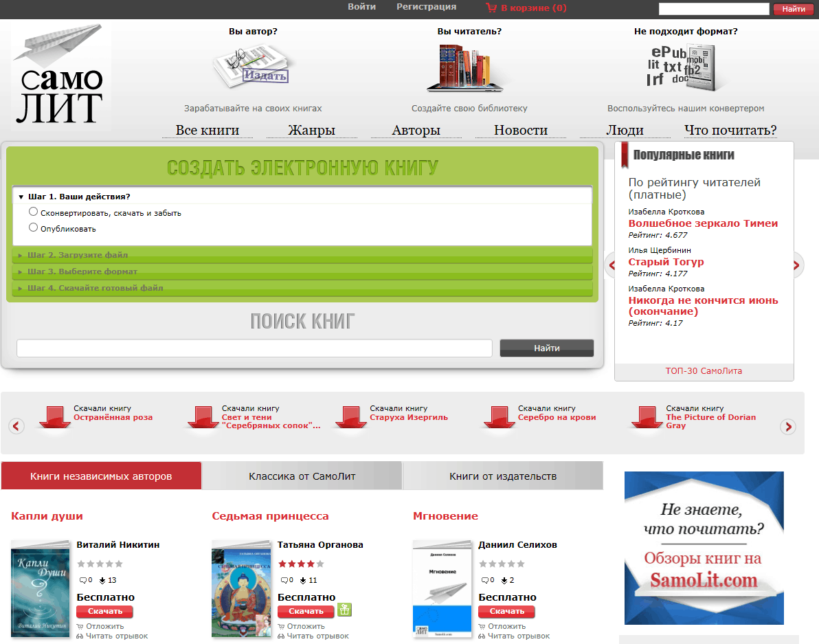Expand 'Шаг 3. Выберите формат' section
Viewport: 819px width, 644px height.
[x=82, y=271]
